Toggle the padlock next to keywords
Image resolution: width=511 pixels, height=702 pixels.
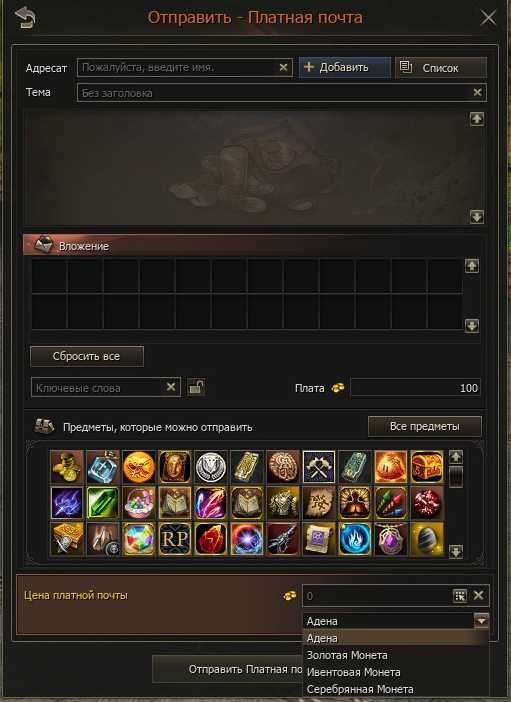click(196, 387)
